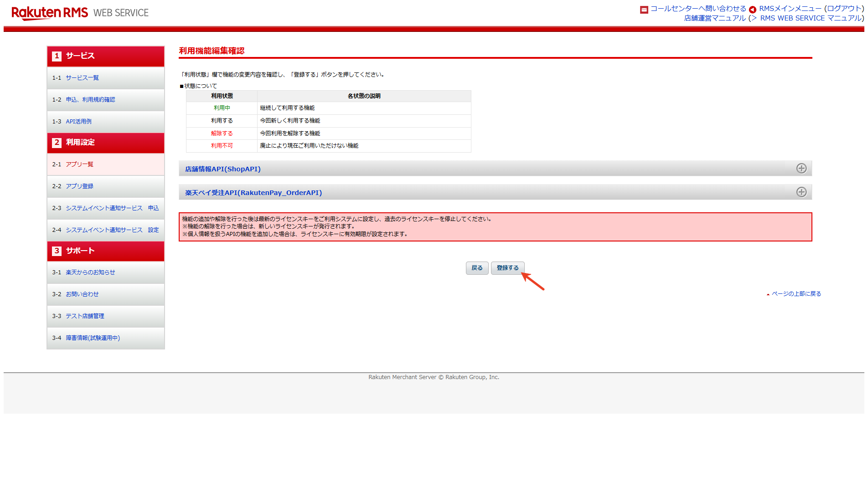This screenshot has width=868, height=498.
Task: Select 1-3 API活用例 menu item
Action: pyautogui.click(x=106, y=122)
